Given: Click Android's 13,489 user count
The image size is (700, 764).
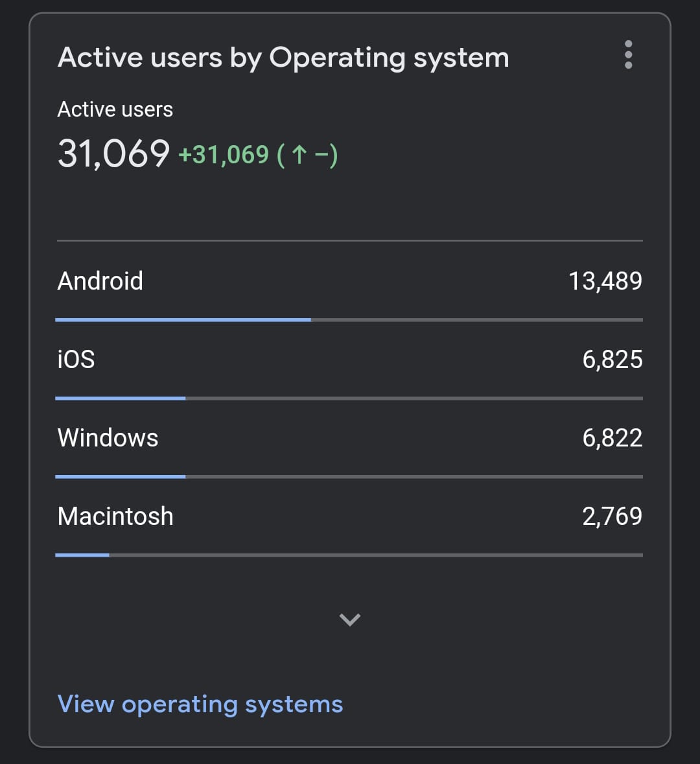Looking at the screenshot, I should click(605, 281).
